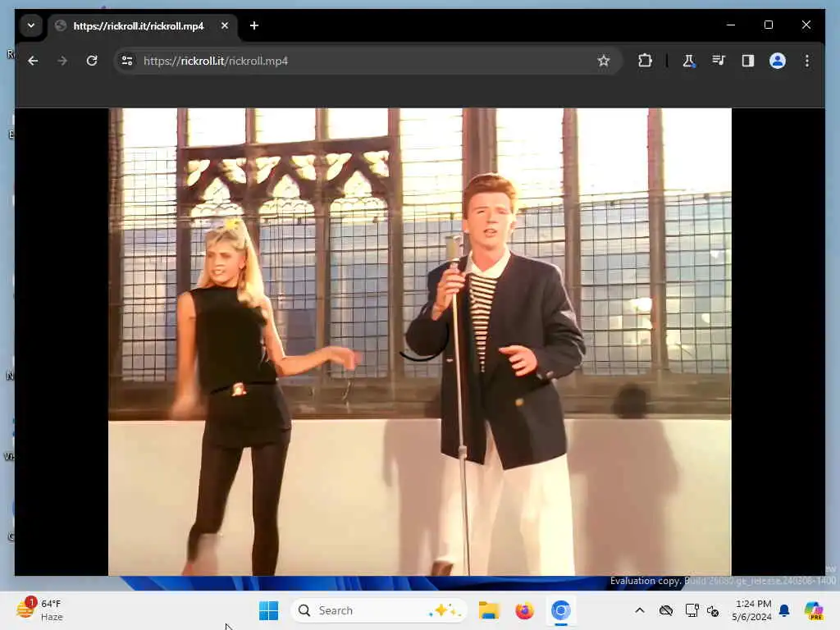This screenshot has width=840, height=630.
Task: Bookmark this page with the star
Action: pyautogui.click(x=604, y=61)
